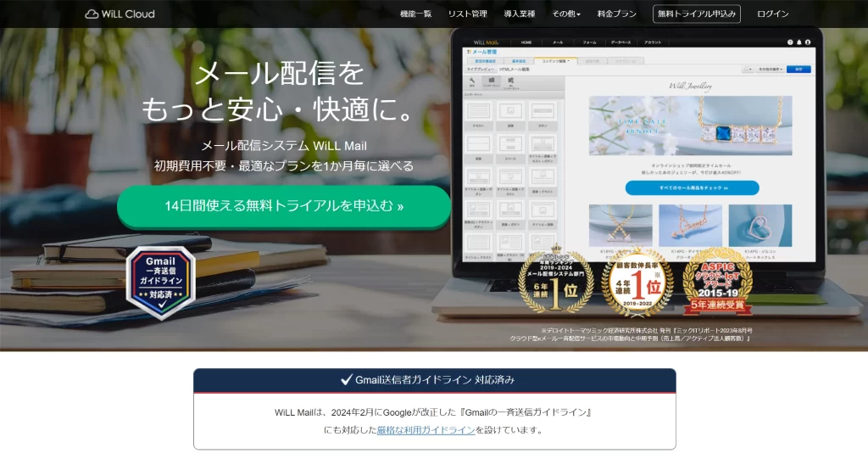Image resolution: width=868 pixels, height=459 pixels.
Task: Click the user account icon in laptop screen
Action: pyautogui.click(x=809, y=42)
